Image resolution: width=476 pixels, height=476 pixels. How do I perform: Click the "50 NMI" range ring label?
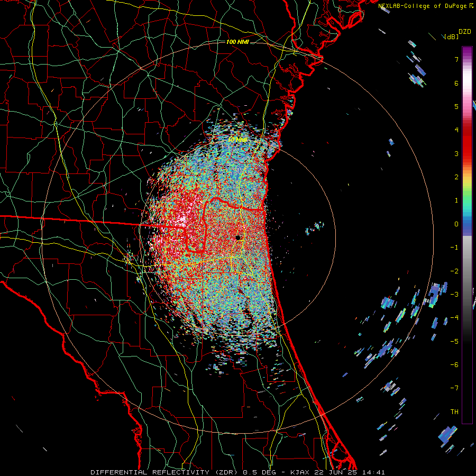coord(237,140)
